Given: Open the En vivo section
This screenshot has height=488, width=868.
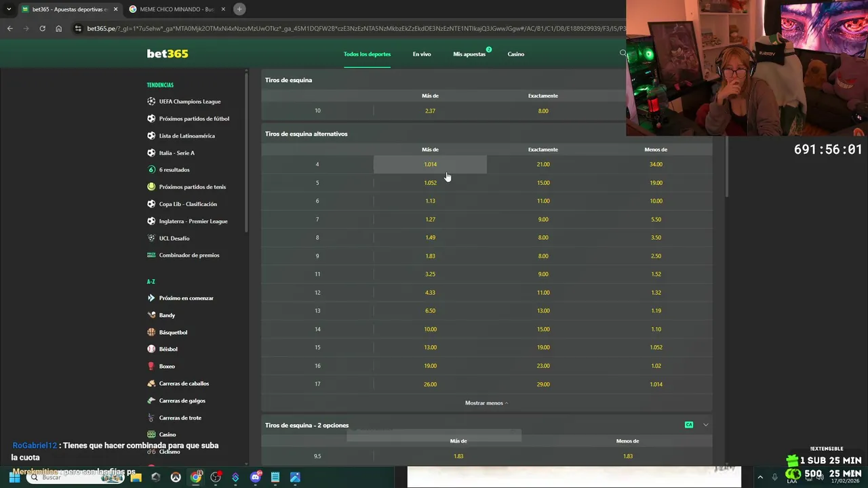Looking at the screenshot, I should pyautogui.click(x=422, y=54).
